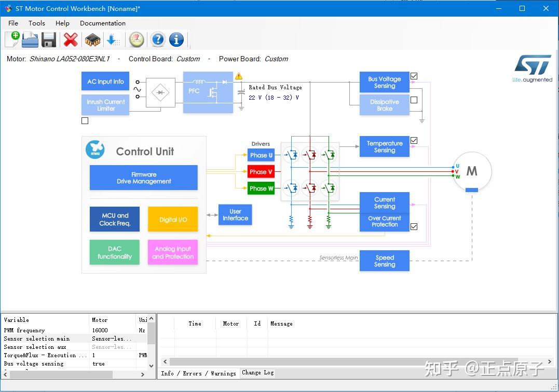Open MCU selection via the chip icon
The width and height of the screenshot is (559, 392).
pos(92,39)
